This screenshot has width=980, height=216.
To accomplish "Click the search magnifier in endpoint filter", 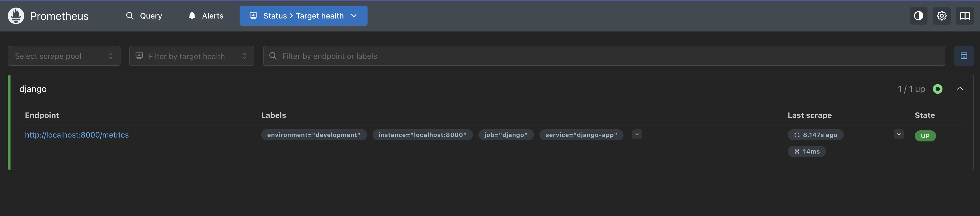I will click(273, 56).
